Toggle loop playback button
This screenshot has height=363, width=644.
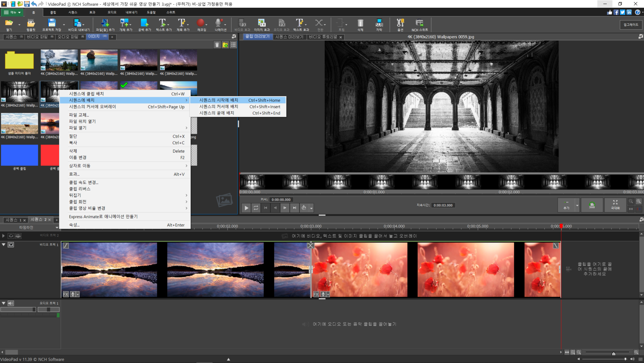pos(256,208)
